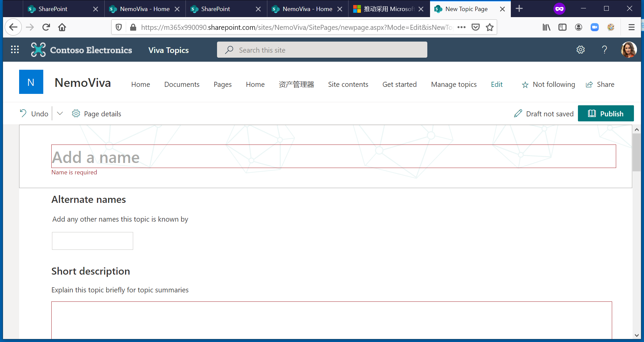The height and width of the screenshot is (342, 644).
Task: Click the Add a name field
Action: (x=334, y=156)
